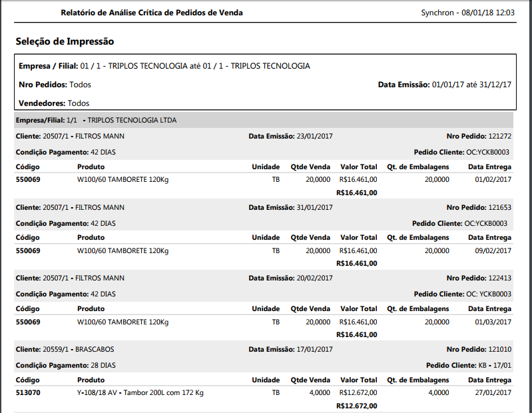Click the 'Produto' column header of order 122413
532x413 pixels.
pyautogui.click(x=91, y=309)
